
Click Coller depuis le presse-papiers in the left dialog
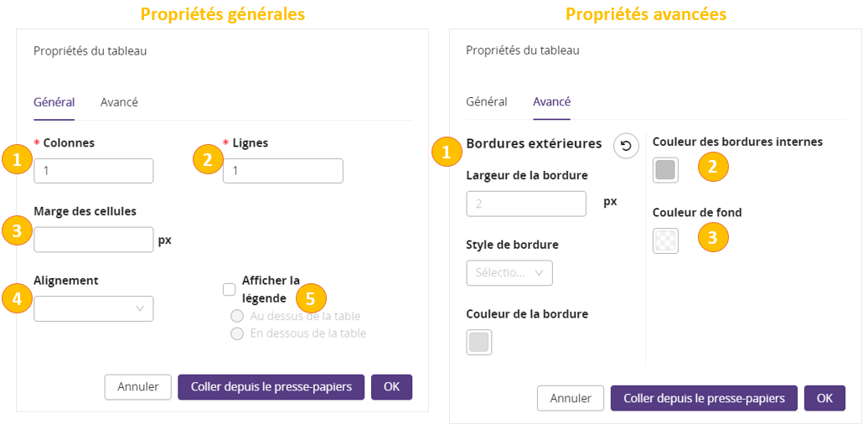pyautogui.click(x=271, y=387)
